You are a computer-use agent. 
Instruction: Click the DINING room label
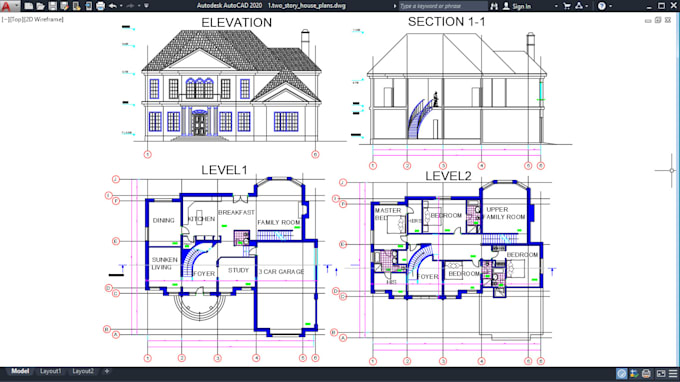pyautogui.click(x=163, y=220)
